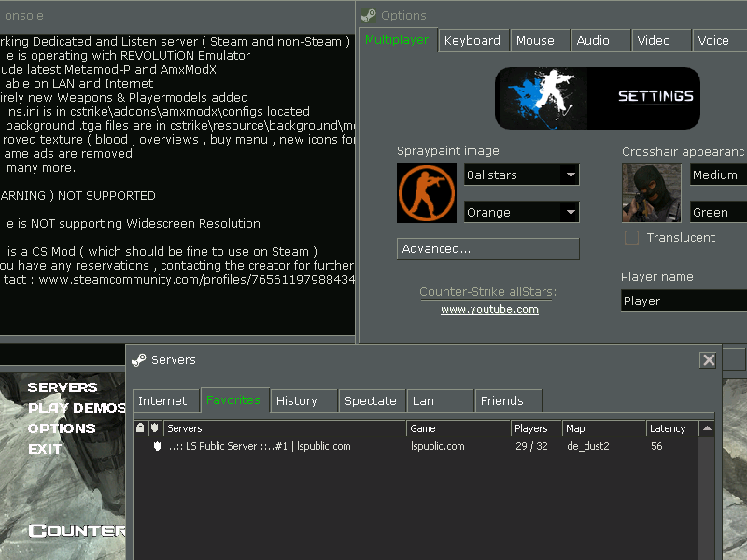Select PLAY DEMOS from the main menu
The height and width of the screenshot is (560, 747).
77,408
